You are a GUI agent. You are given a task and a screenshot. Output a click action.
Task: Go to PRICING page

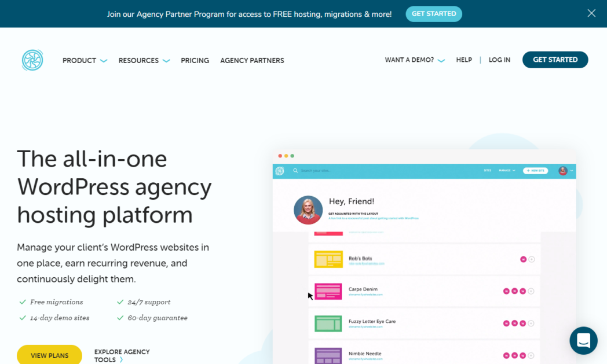[x=195, y=61]
